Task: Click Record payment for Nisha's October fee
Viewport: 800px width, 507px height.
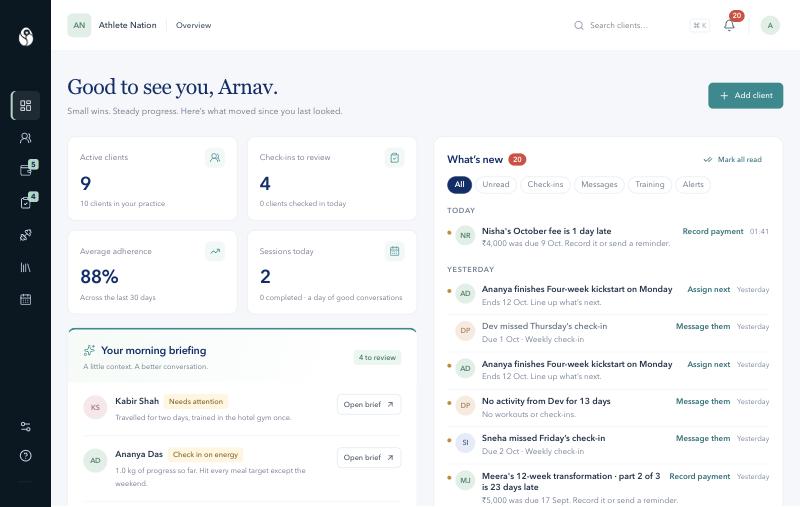Action: [713, 232]
